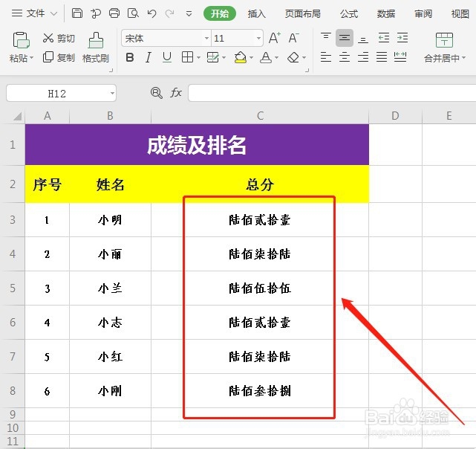Click the Redo arrow
Viewport: 476px width, 449px height.
170,13
